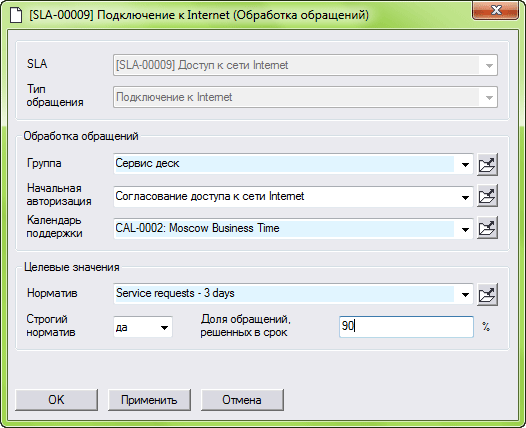Click the Применить button
Viewport: 526px width, 428px height.
pos(149,400)
